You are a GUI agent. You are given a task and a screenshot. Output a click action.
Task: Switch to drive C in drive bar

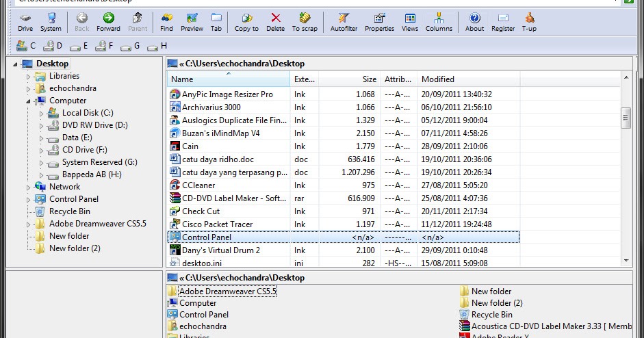tap(26, 46)
